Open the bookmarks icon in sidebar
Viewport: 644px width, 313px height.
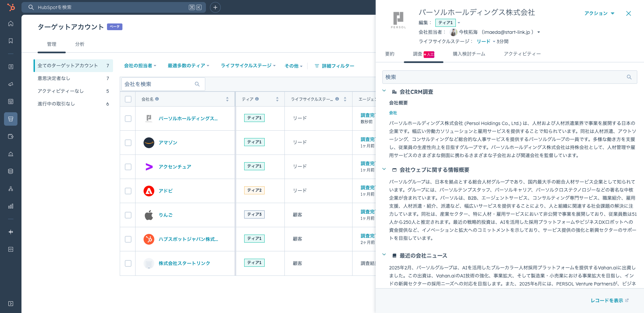point(11,41)
